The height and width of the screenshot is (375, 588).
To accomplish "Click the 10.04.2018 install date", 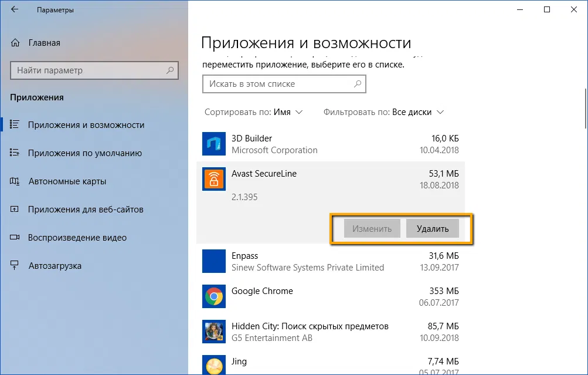I will coord(439,150).
